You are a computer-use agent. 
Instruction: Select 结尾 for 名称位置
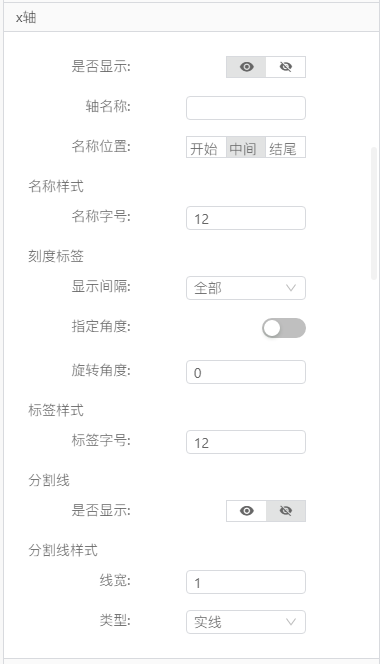[x=285, y=148]
